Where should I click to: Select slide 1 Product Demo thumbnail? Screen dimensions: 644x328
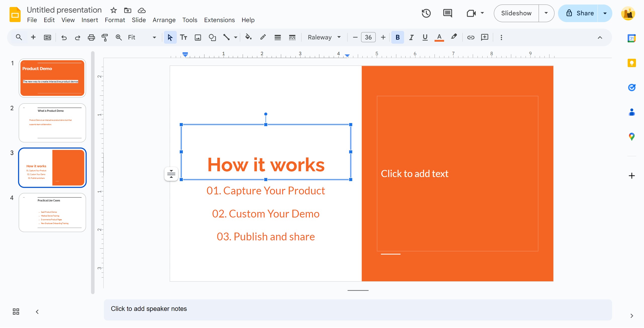click(x=52, y=78)
